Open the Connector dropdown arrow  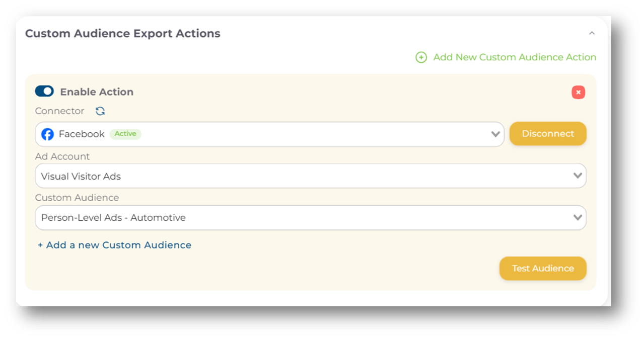(x=495, y=134)
